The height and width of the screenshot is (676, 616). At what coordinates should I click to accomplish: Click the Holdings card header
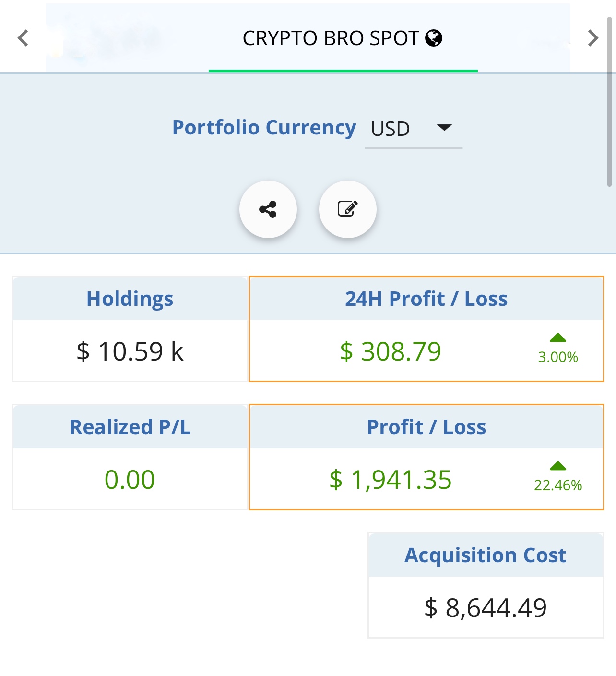130,299
